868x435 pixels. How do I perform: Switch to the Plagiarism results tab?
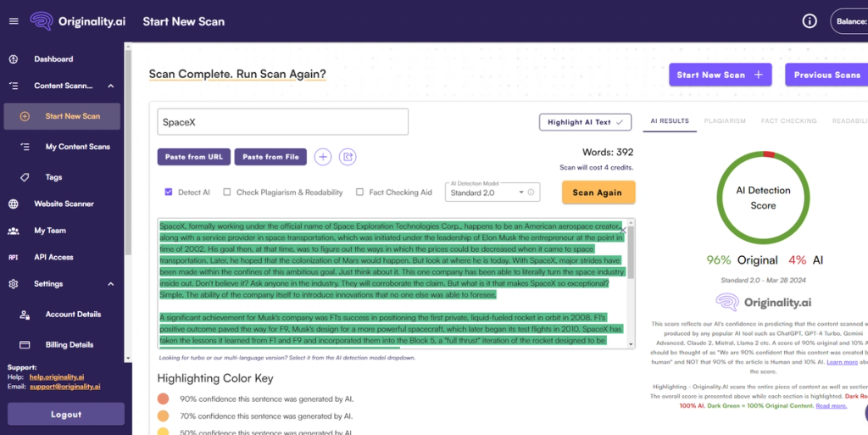pos(725,120)
